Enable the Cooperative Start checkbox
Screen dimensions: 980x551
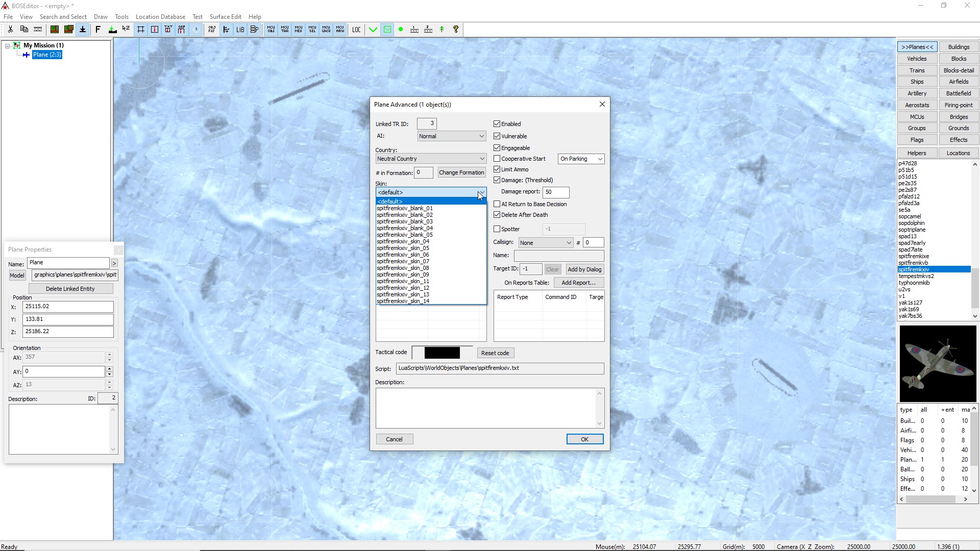pyautogui.click(x=497, y=159)
